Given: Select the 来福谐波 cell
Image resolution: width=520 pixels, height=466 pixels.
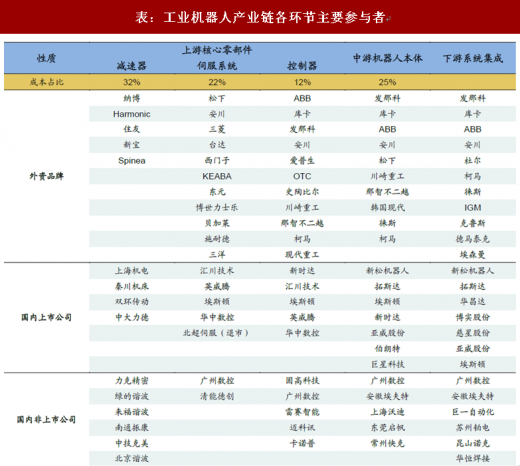Looking at the screenshot, I should pos(131,412).
